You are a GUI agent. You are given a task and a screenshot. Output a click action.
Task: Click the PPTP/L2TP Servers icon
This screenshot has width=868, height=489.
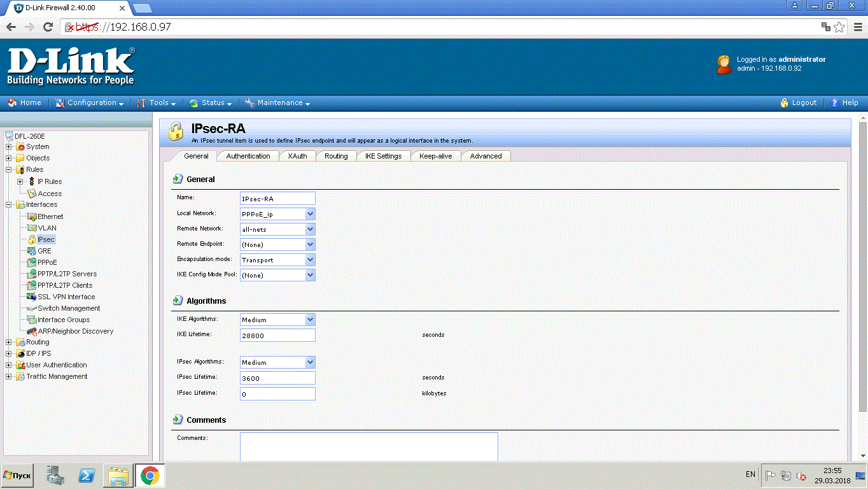[x=32, y=274]
